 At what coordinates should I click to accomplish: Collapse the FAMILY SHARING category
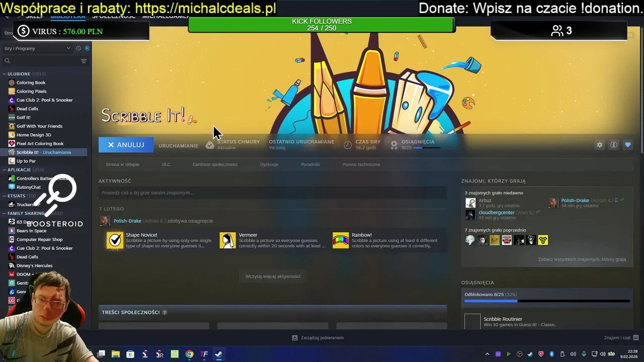click(5, 213)
